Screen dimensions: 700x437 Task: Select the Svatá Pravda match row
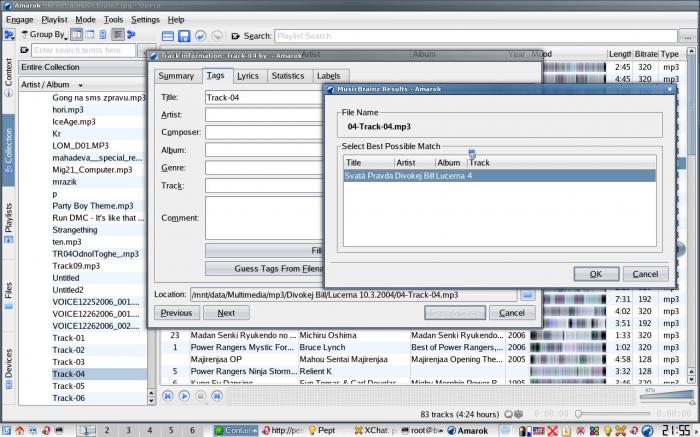coord(499,176)
